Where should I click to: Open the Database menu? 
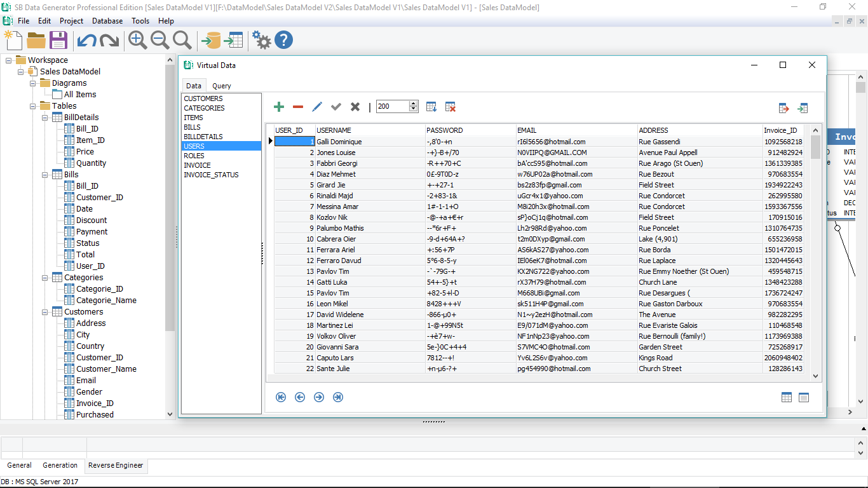coord(107,21)
